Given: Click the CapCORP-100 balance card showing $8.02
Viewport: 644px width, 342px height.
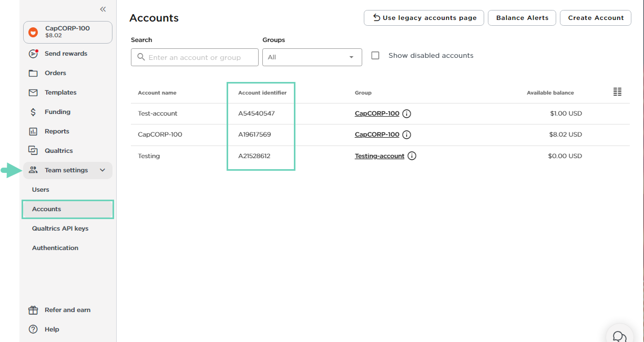Looking at the screenshot, I should (67, 32).
